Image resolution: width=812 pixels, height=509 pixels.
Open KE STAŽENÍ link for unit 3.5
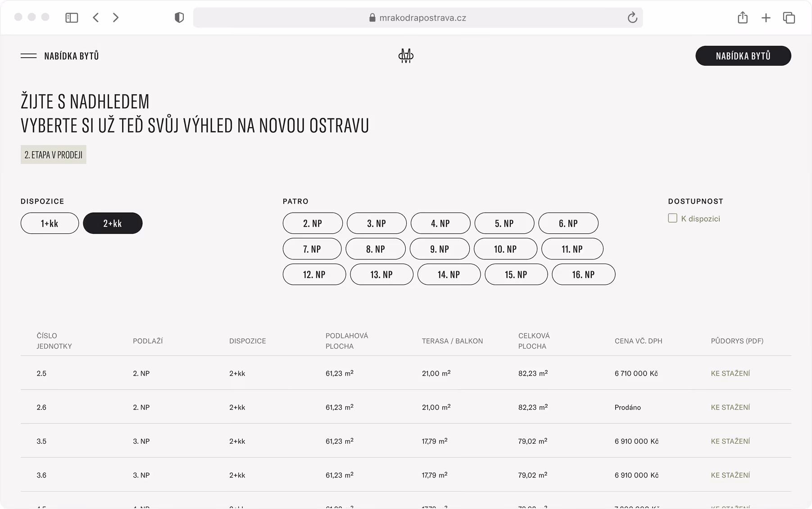tap(730, 441)
